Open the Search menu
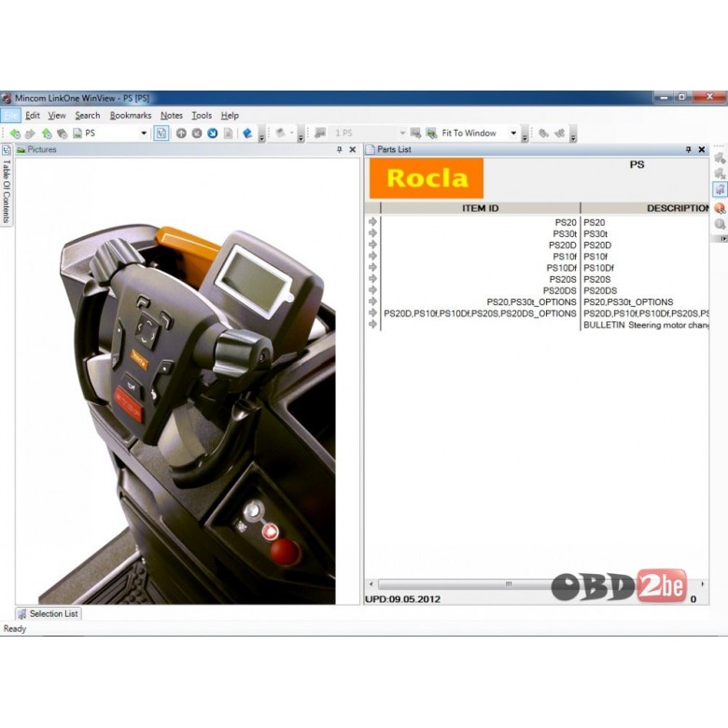This screenshot has height=728, width=728. click(88, 116)
